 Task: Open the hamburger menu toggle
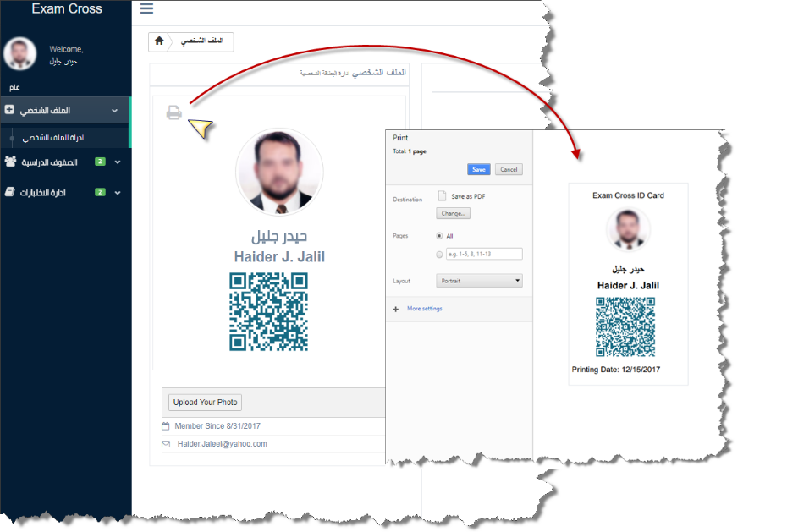point(146,8)
